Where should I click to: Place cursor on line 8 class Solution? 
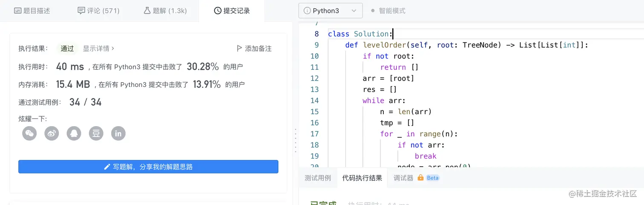(361, 34)
